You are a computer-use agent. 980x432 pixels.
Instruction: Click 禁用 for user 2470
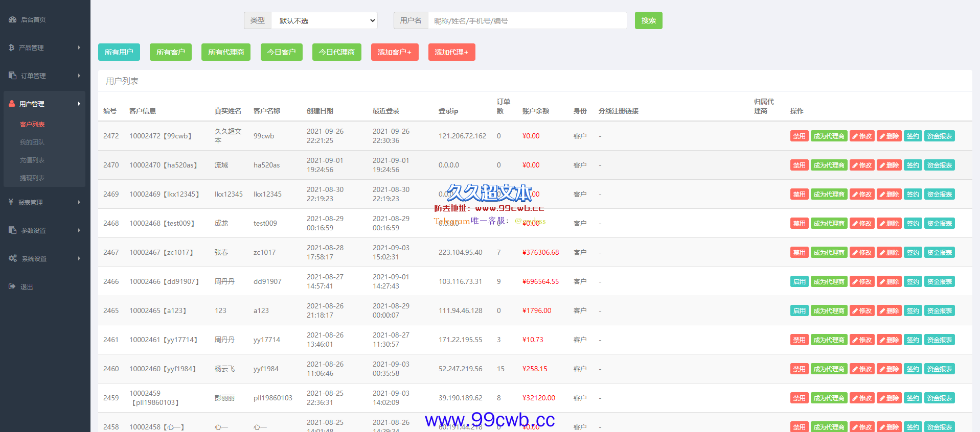point(800,165)
